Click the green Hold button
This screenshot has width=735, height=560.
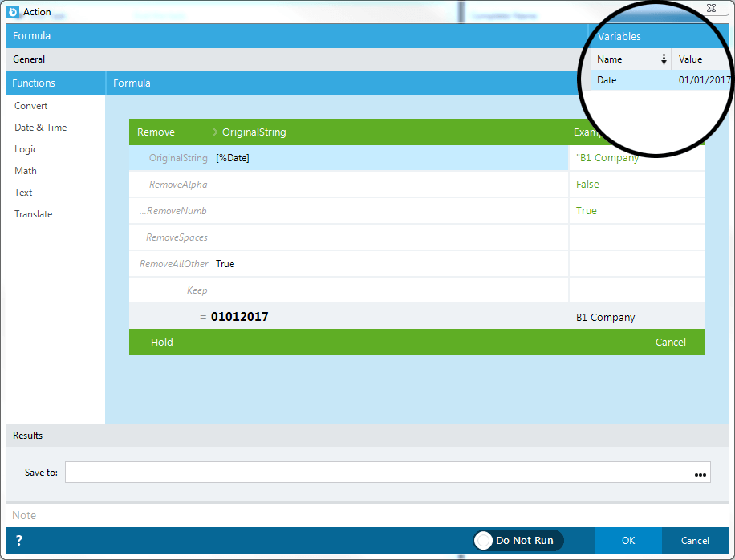coord(162,342)
